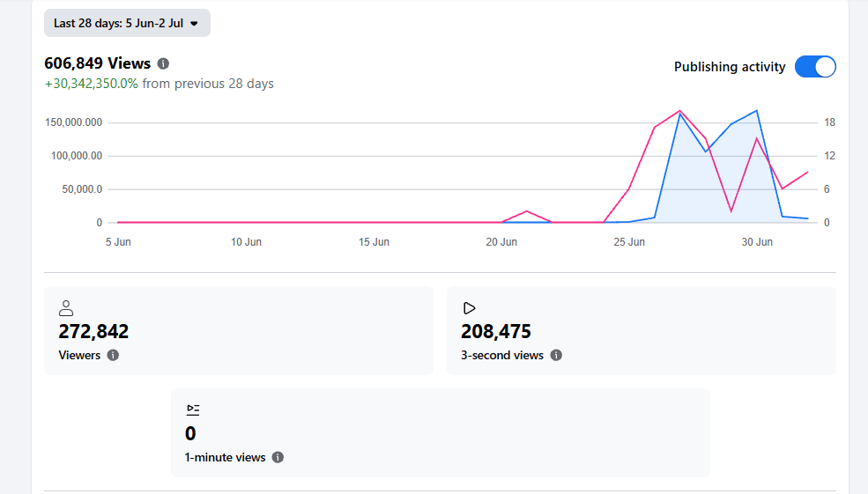This screenshot has height=494, width=868.
Task: Click the blue line peak near 30 Jun
Action: point(757,111)
